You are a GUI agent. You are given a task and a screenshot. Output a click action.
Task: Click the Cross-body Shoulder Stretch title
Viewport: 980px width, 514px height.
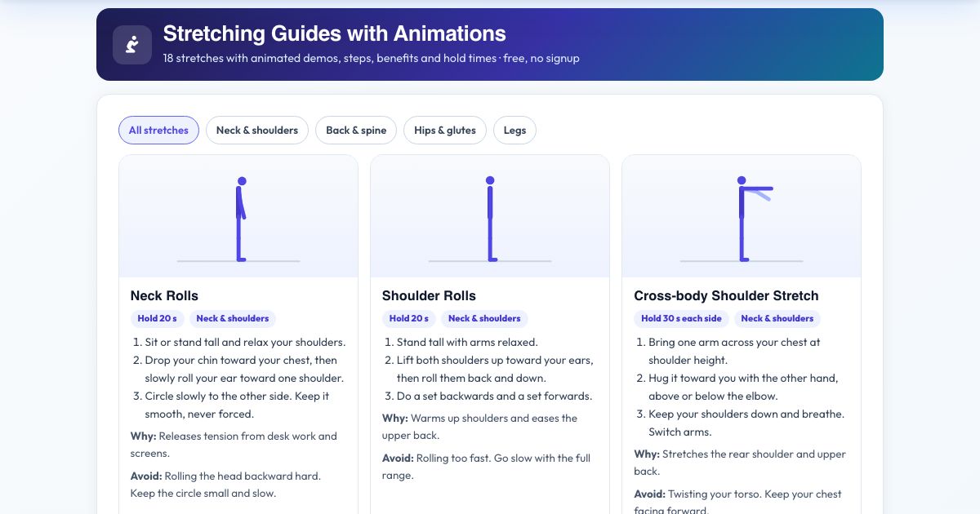click(x=726, y=295)
